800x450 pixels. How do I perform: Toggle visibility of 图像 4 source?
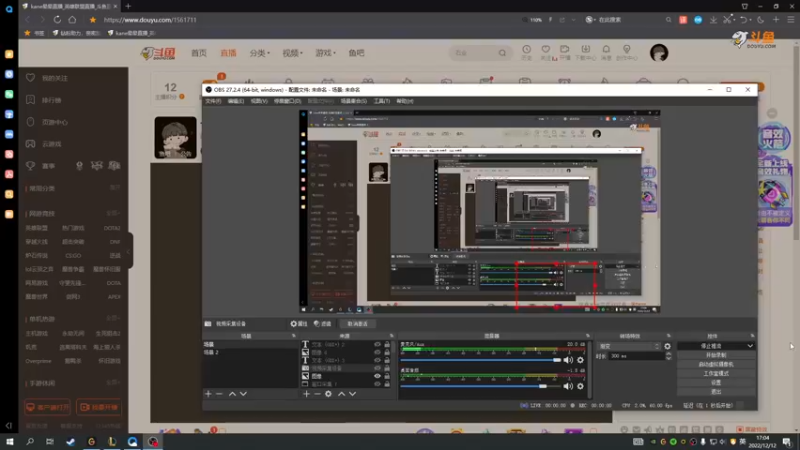(x=378, y=352)
